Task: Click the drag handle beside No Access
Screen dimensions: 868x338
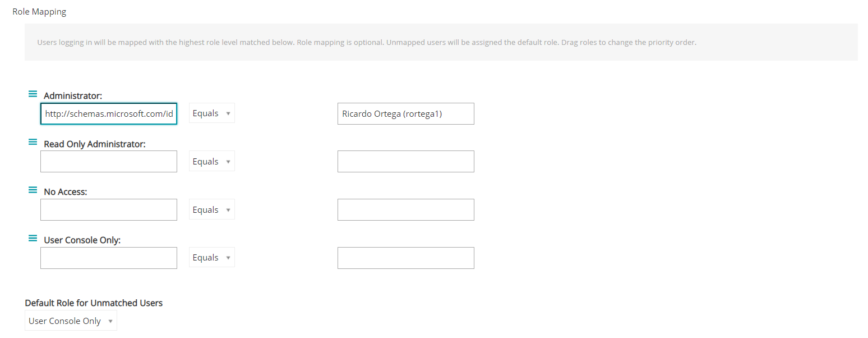Action: 33,190
